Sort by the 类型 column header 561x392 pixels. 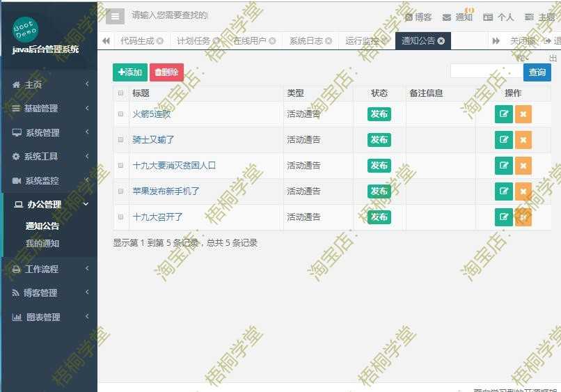[296, 93]
